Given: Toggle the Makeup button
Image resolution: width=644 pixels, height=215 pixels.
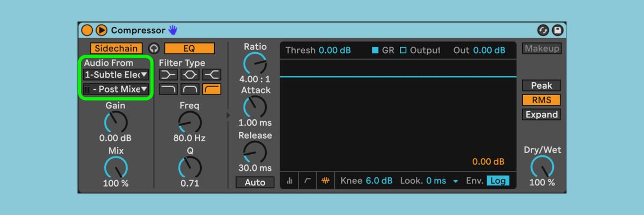Looking at the screenshot, I should [542, 48].
